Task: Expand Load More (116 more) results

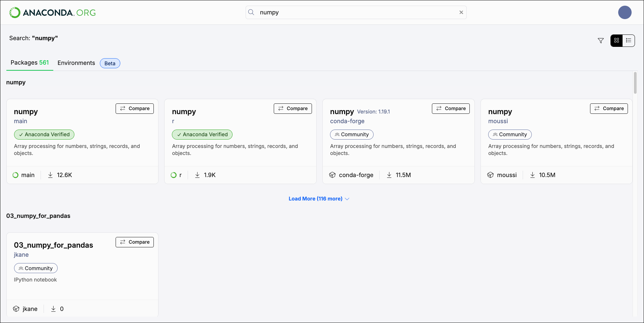Action: click(319, 199)
